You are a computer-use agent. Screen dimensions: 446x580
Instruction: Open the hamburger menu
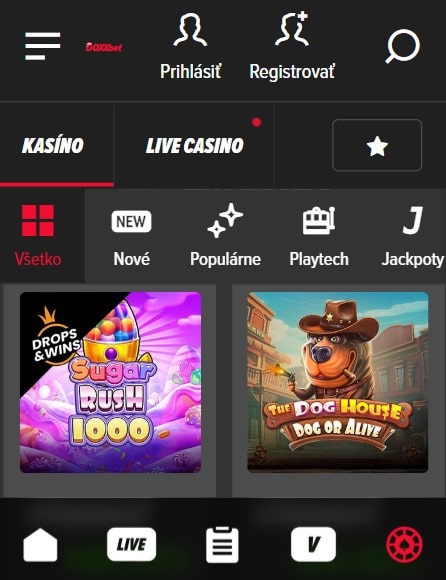pyautogui.click(x=43, y=46)
